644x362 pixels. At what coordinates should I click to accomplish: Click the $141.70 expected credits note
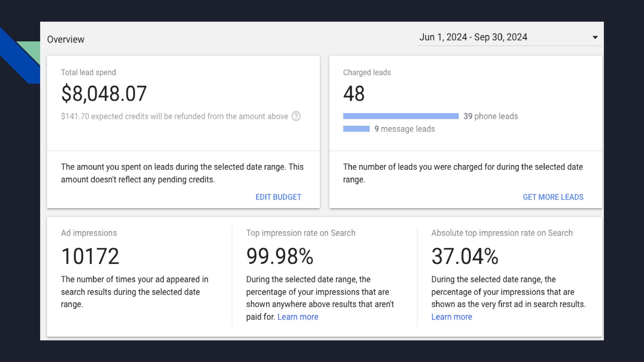174,116
